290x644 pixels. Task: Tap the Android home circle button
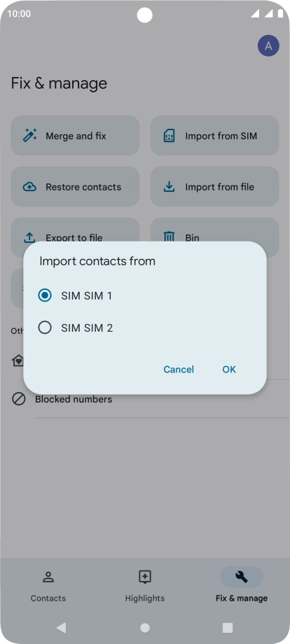tap(145, 628)
